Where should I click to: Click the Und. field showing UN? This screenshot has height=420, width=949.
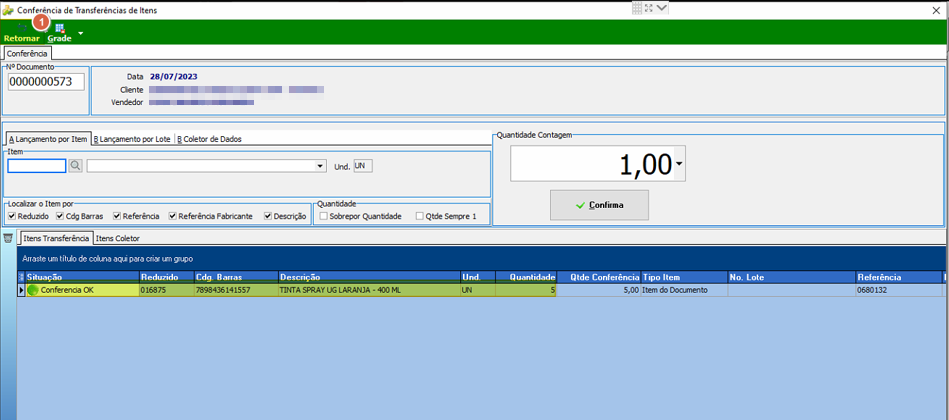click(363, 166)
